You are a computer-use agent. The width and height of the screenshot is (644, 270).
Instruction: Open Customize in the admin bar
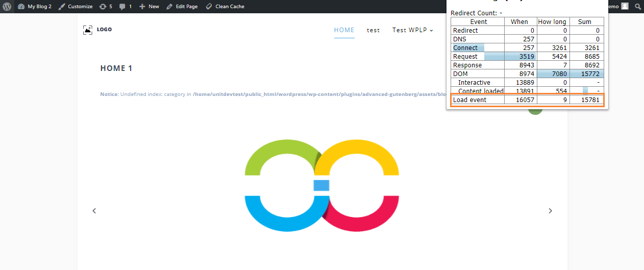(76, 7)
